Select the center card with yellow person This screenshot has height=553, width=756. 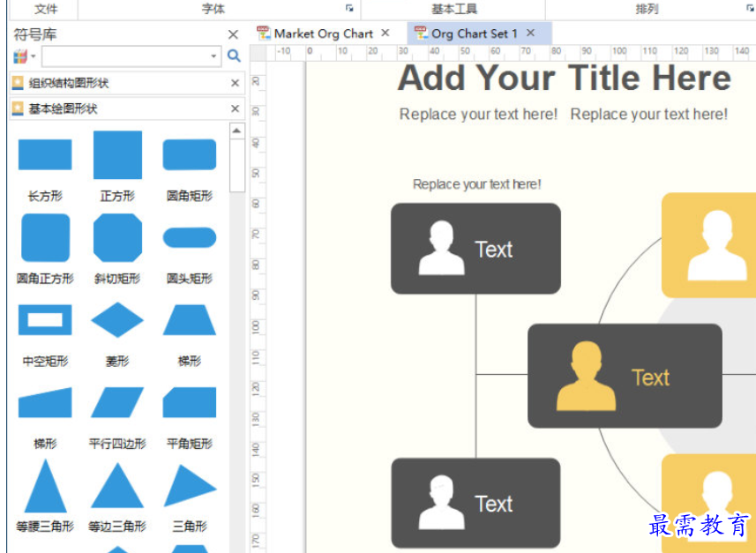pyautogui.click(x=625, y=376)
